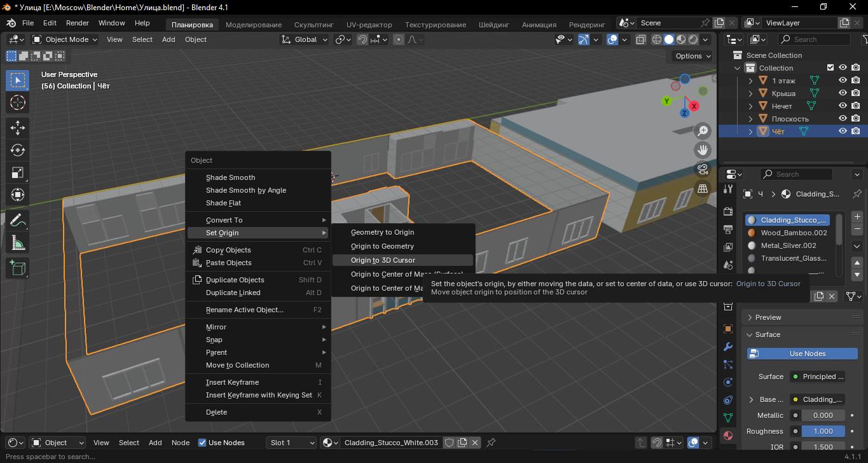Screen dimensions: 868x463
Task: Activate the Annotate tool
Action: 17,220
